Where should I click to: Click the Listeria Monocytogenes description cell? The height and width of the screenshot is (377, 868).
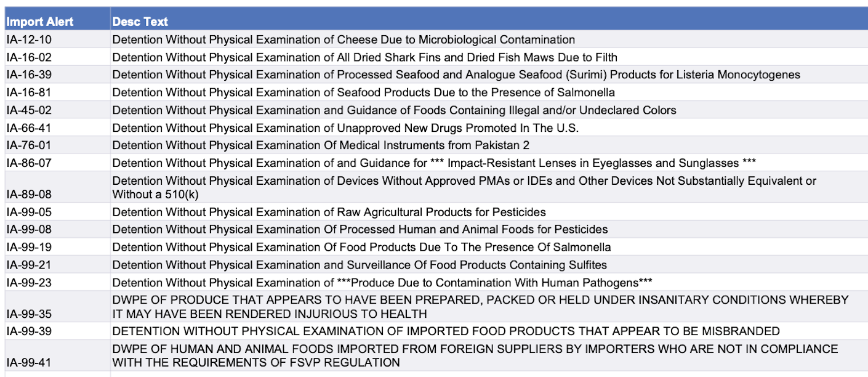[x=456, y=75]
